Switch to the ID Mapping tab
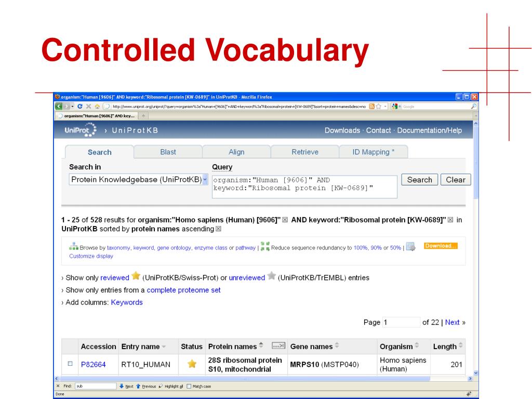Viewport: 532px width, 399px height. pyautogui.click(x=373, y=152)
